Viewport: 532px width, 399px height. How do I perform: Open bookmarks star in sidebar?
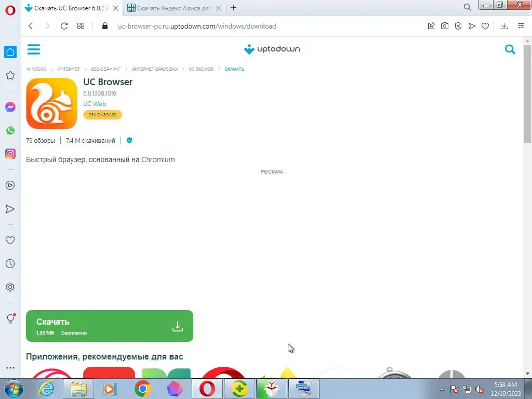point(10,75)
